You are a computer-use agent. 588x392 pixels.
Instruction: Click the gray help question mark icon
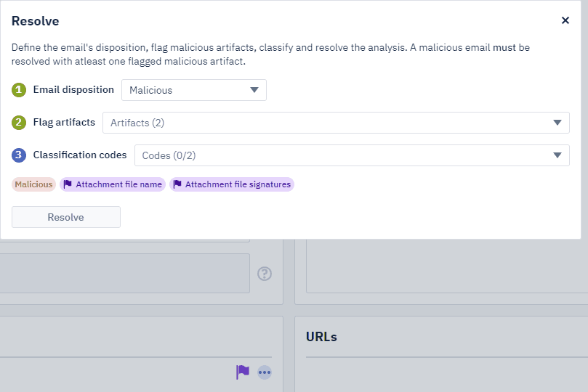265,274
